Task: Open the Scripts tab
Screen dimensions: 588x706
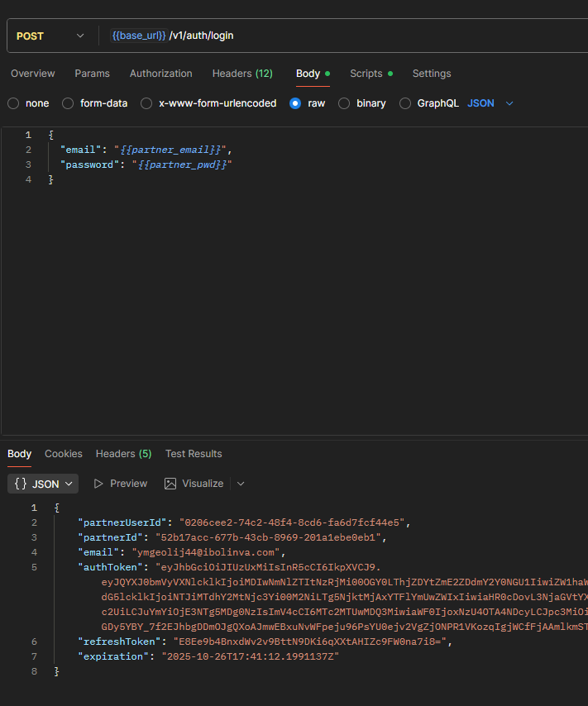Action: click(x=366, y=74)
